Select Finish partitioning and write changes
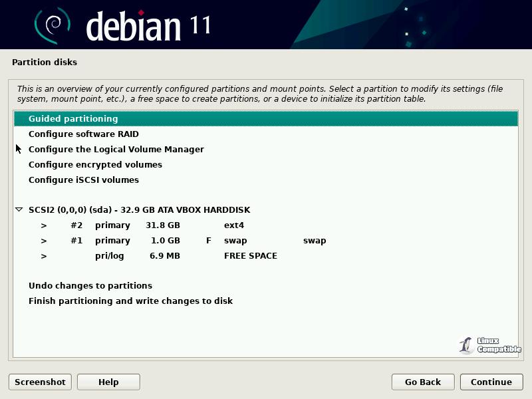Image resolution: width=532 pixels, height=399 pixels. [130, 301]
